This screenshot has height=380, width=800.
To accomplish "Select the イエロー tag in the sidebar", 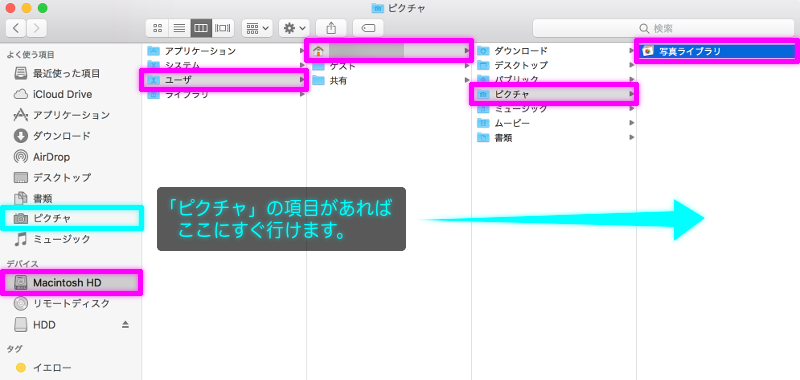I will [x=71, y=367].
